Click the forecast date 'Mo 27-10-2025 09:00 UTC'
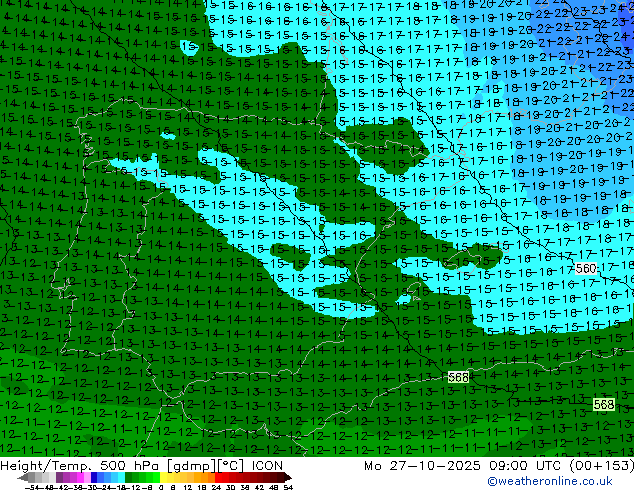The image size is (634, 490). tap(464, 466)
